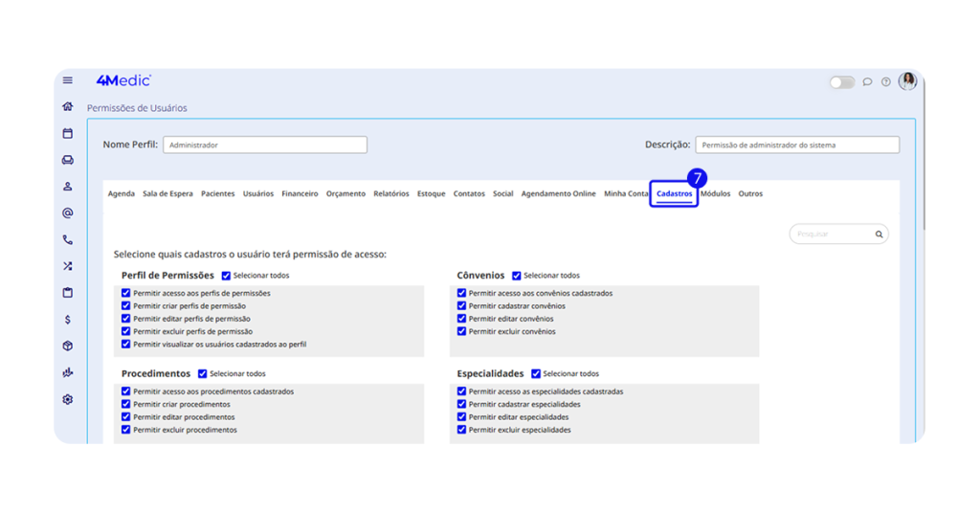Uncheck Permitir excluir convênios
Image resolution: width=980 pixels, height=514 pixels.
point(462,331)
